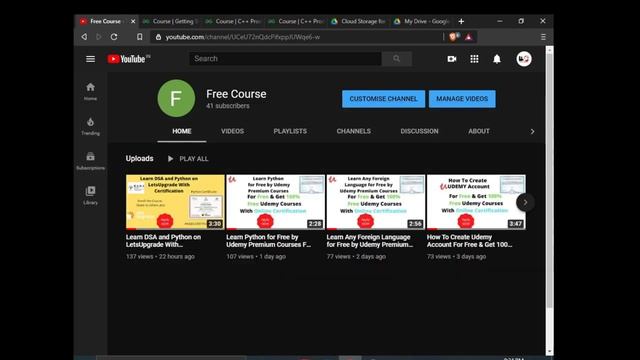
Task: Expand more channel tabs with chevron
Action: click(532, 131)
